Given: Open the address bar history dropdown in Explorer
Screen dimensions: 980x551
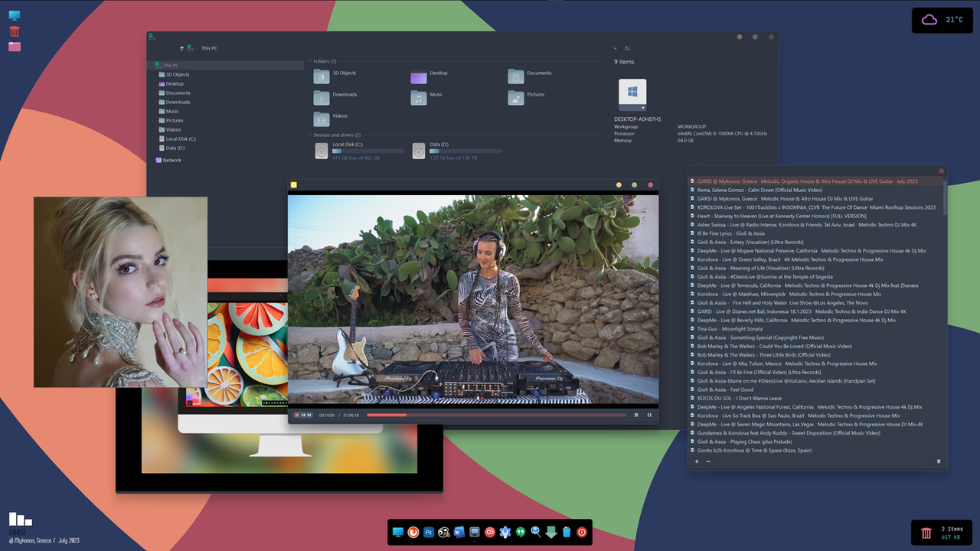Looking at the screenshot, I should click(x=615, y=48).
